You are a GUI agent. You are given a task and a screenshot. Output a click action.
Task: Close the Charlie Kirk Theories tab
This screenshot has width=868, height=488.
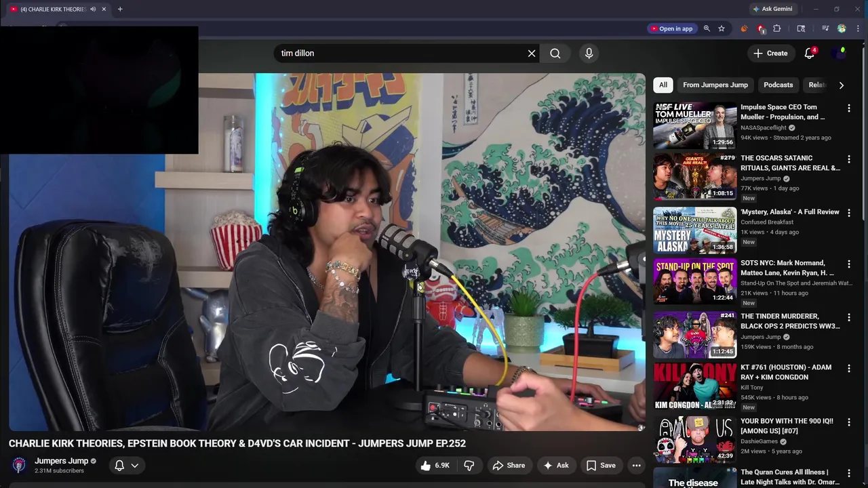coord(104,9)
